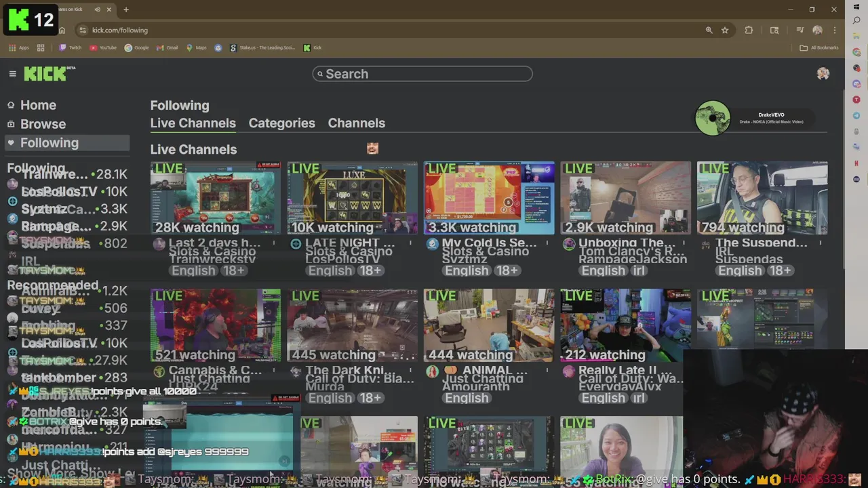The height and width of the screenshot is (488, 868).
Task: Open profile avatar in Kick header
Action: pos(823,74)
